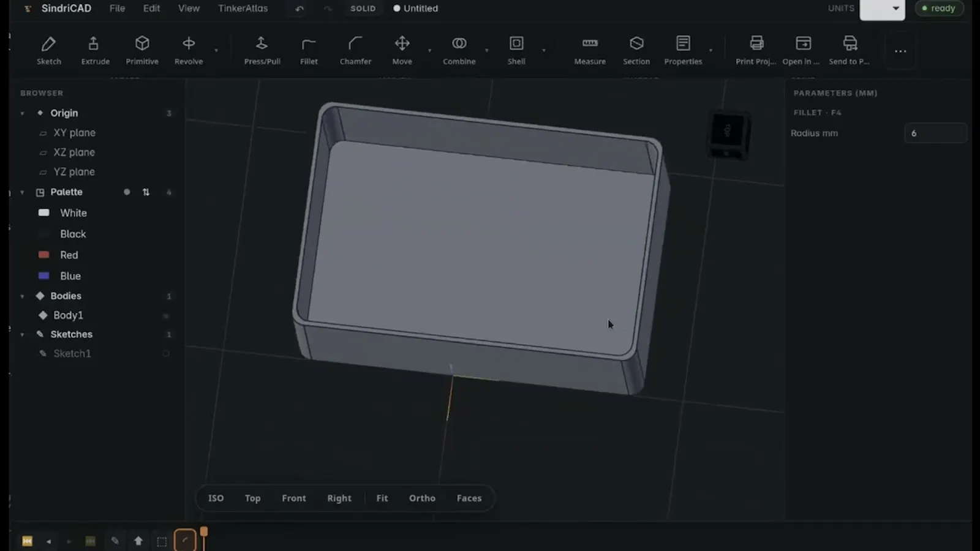Image resolution: width=980 pixels, height=551 pixels.
Task: Click the Palette sort arrows icon
Action: coord(146,192)
